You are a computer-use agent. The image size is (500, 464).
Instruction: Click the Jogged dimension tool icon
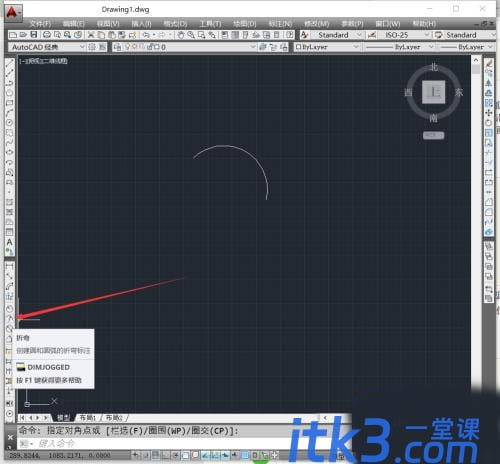click(10, 318)
